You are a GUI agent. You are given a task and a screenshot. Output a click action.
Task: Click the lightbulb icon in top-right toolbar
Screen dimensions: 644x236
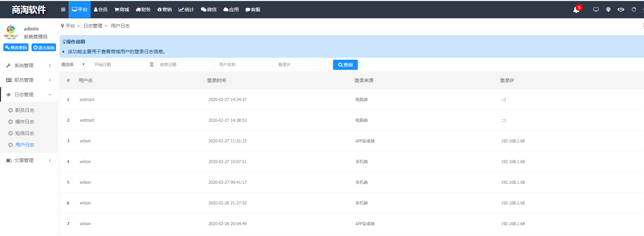(x=608, y=9)
